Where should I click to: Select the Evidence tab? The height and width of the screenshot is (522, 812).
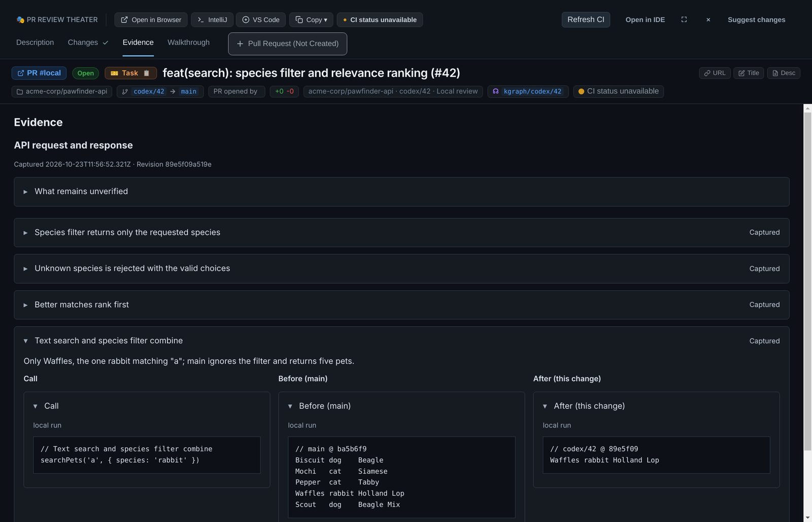pyautogui.click(x=138, y=43)
